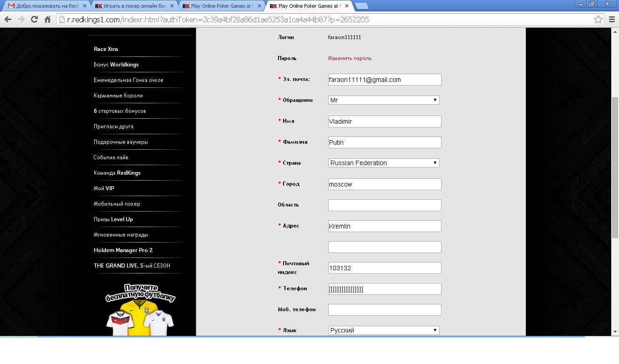This screenshot has width=619, height=364.
Task: Bookmark this page with the star icon
Action: coord(598,20)
